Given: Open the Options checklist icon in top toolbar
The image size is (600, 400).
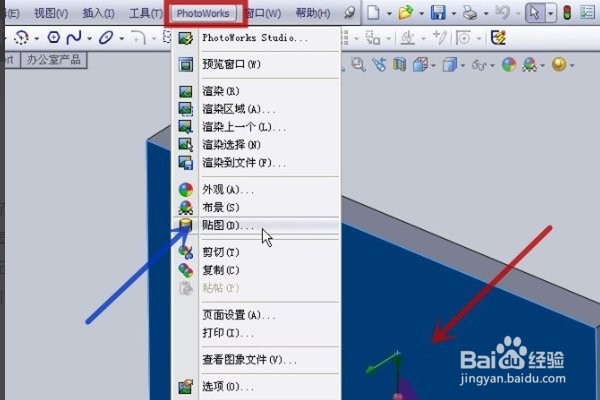Looking at the screenshot, I should (x=587, y=13).
